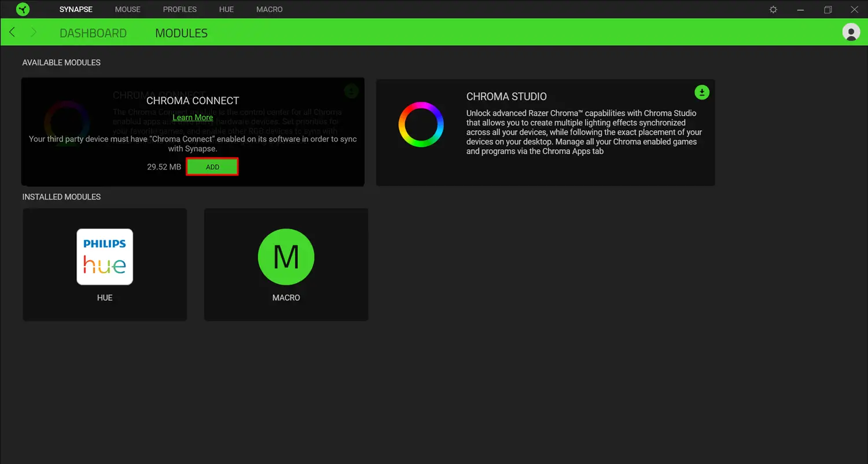Switch to the HUE tab
868x464 pixels.
tap(226, 9)
